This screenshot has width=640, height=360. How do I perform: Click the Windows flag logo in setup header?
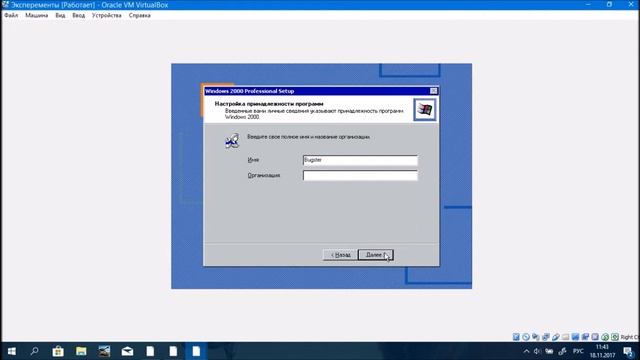tap(424, 109)
